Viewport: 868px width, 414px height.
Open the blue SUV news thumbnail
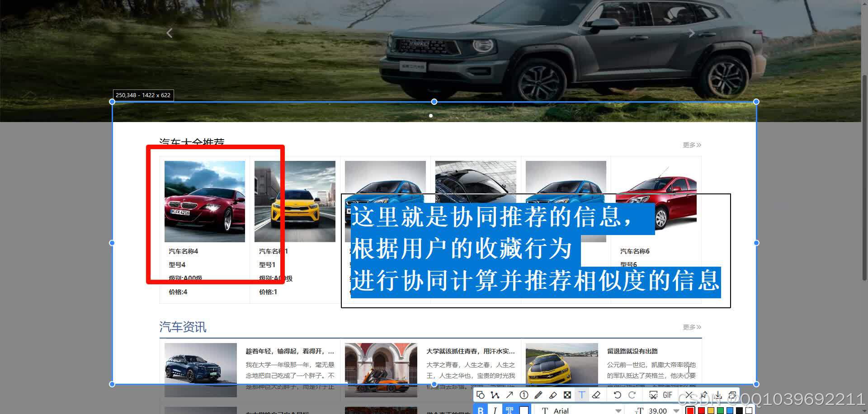point(201,370)
